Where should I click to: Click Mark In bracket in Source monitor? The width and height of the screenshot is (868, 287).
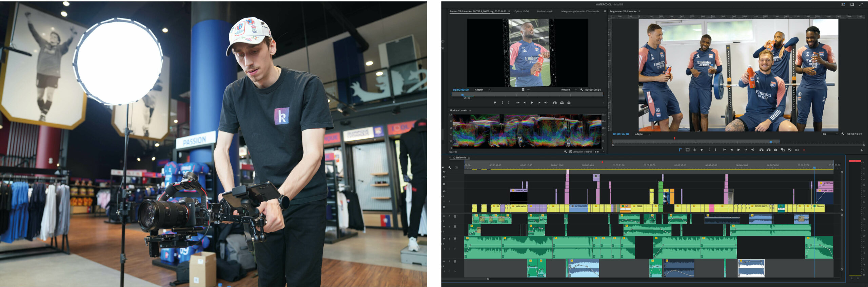502,103
